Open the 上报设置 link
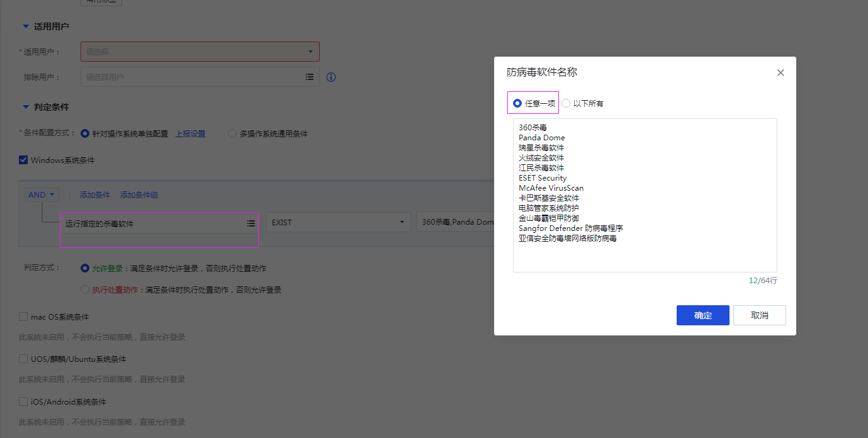The height and width of the screenshot is (438, 868). 190,134
